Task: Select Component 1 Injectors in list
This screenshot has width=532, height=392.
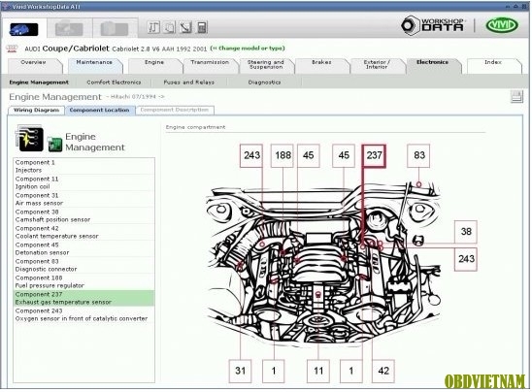Action: coord(83,166)
